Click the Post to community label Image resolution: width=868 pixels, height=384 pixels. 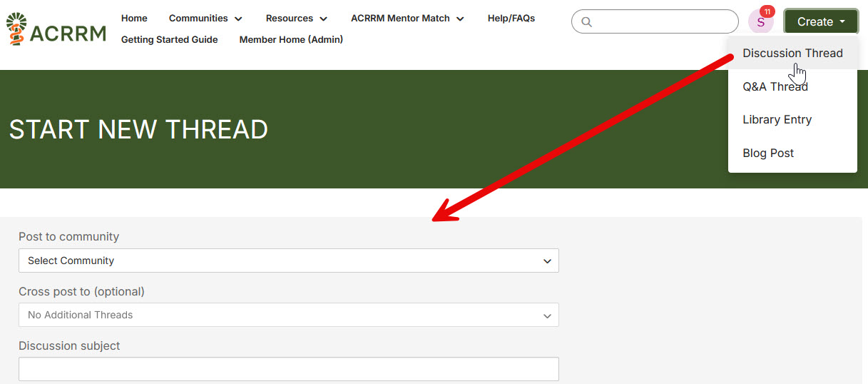pos(68,236)
